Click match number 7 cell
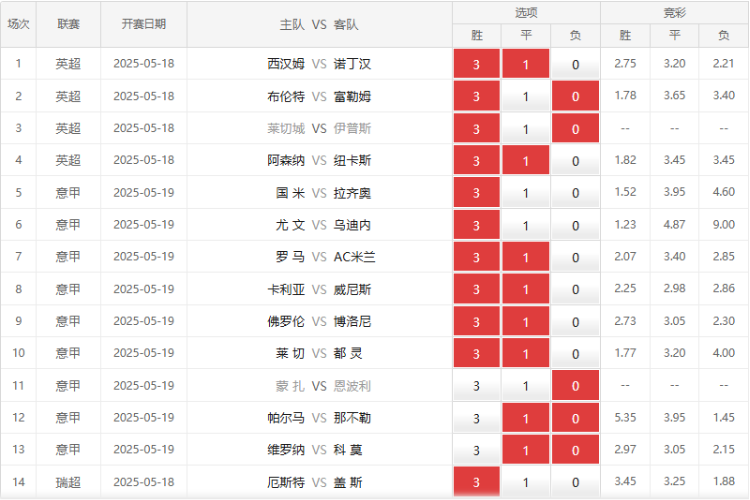This screenshot has width=750, height=500. [19, 256]
